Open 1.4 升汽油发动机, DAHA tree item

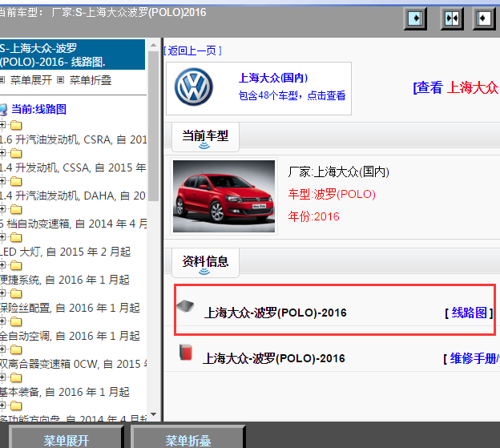73,196
